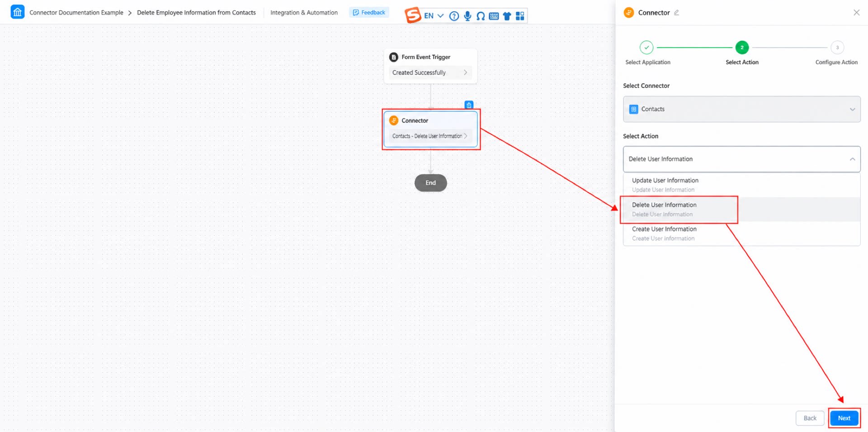868x432 pixels.
Task: Click the Next button
Action: coord(844,418)
